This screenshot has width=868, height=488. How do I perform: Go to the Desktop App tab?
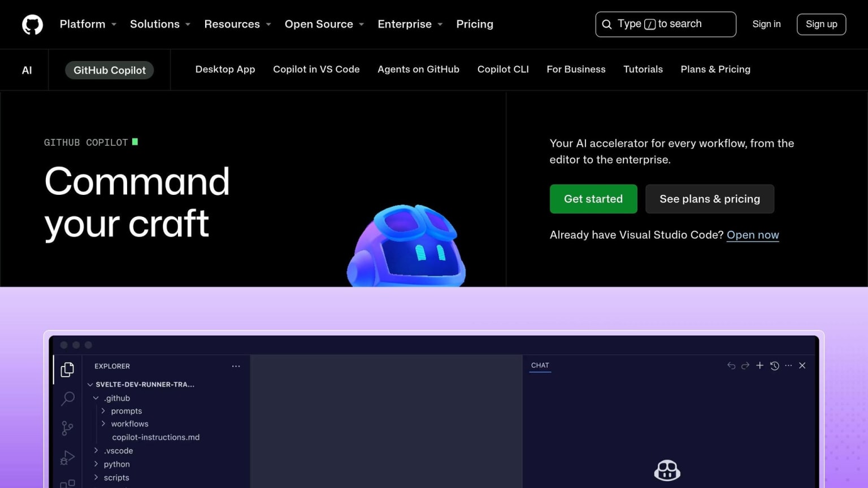tap(225, 69)
